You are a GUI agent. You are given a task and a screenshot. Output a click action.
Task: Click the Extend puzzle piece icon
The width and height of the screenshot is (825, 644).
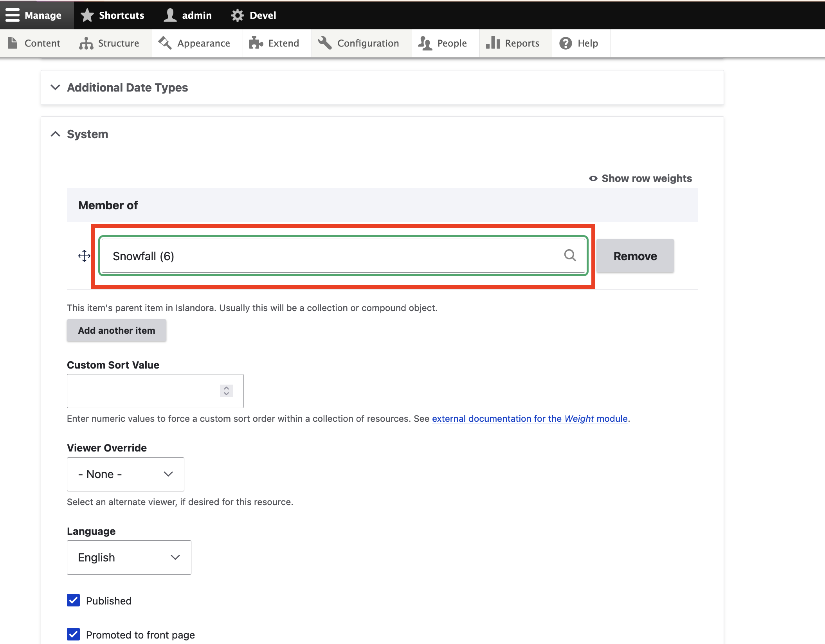(256, 43)
